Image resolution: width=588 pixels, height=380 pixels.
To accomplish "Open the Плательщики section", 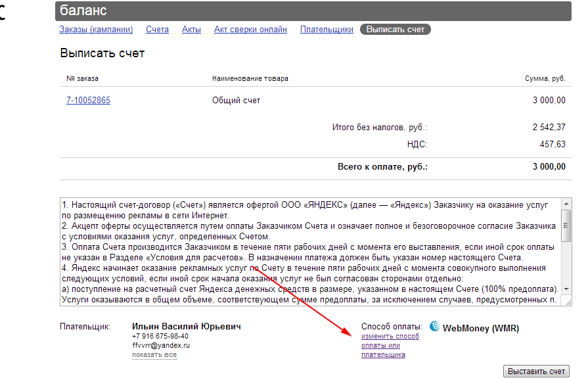I will click(x=327, y=30).
